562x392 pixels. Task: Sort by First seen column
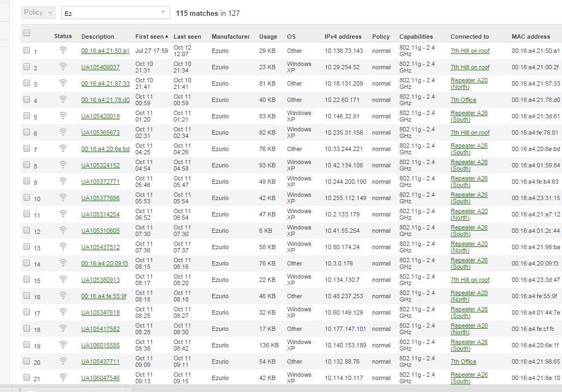[152, 37]
